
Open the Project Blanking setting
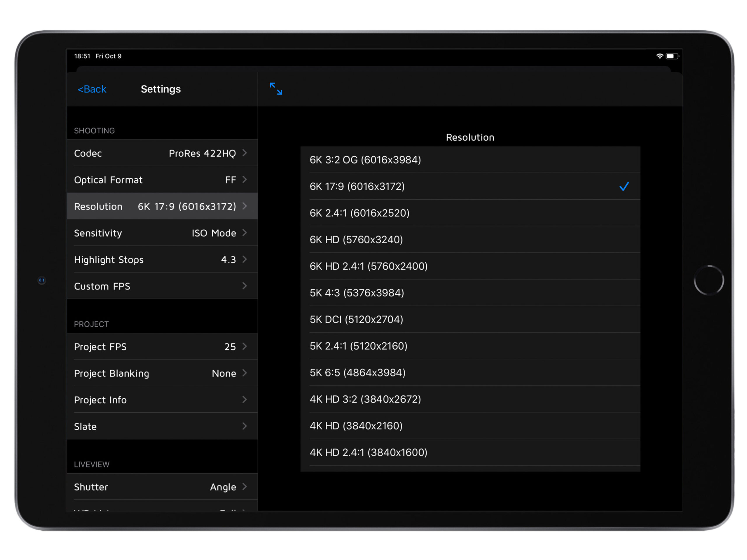coord(162,373)
